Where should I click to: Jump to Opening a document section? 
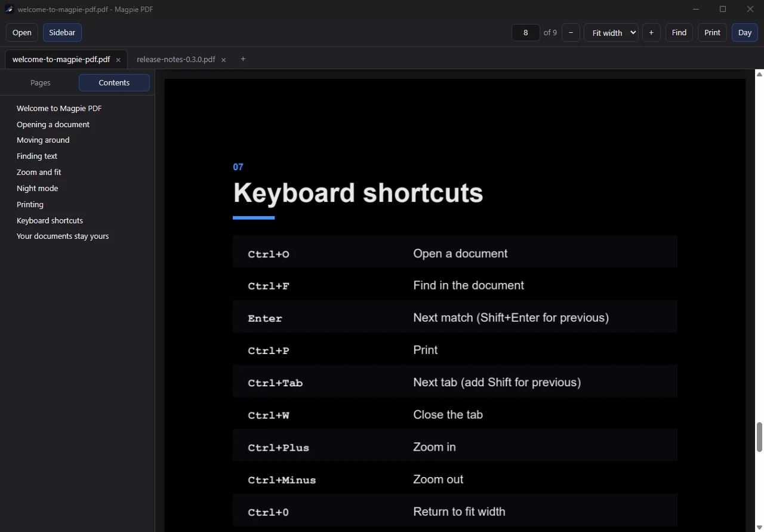pyautogui.click(x=53, y=125)
